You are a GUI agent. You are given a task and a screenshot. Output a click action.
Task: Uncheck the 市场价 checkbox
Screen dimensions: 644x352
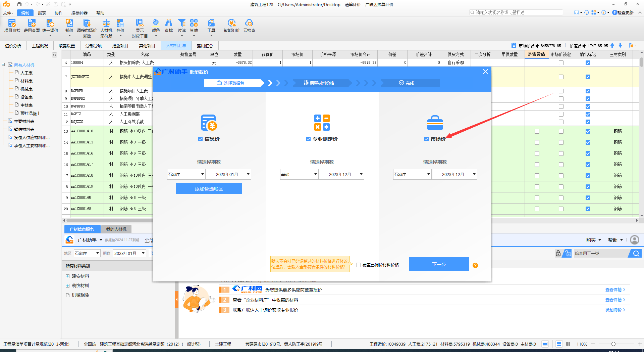click(x=426, y=139)
